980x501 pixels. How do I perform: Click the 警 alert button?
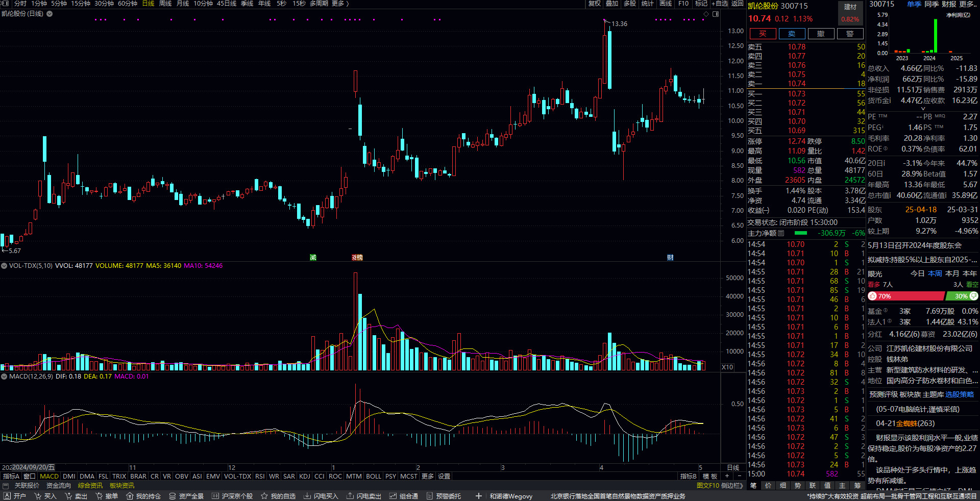pyautogui.click(x=850, y=34)
